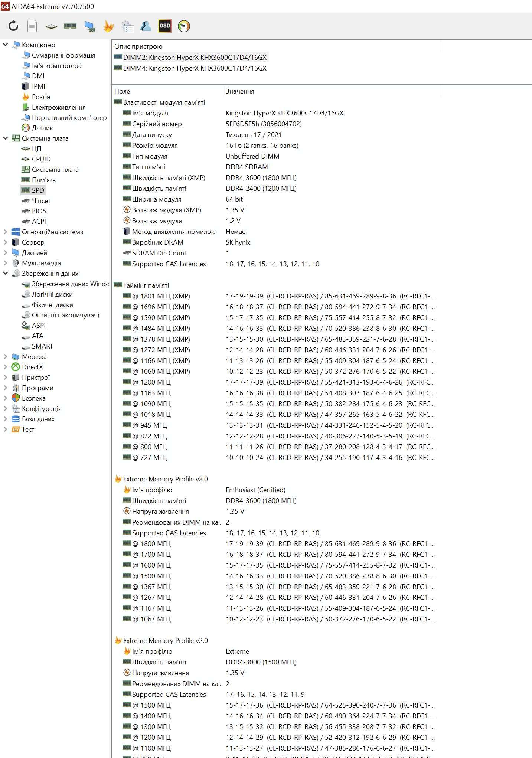Expand the Мультимедіа tree node
532x758 pixels.
[5, 263]
